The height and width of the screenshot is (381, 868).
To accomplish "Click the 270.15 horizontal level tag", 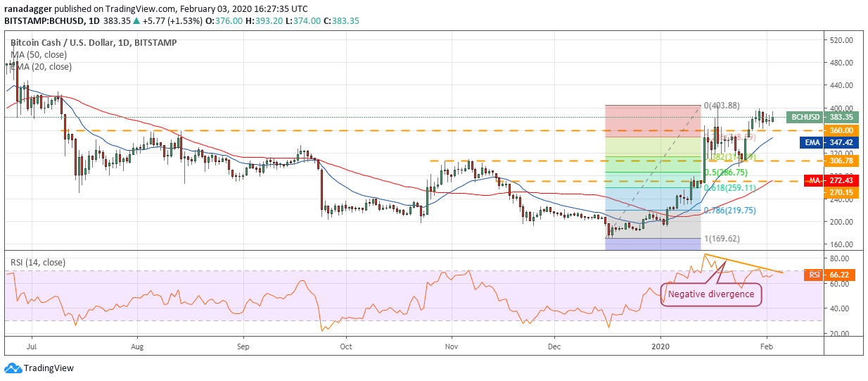I will [840, 192].
